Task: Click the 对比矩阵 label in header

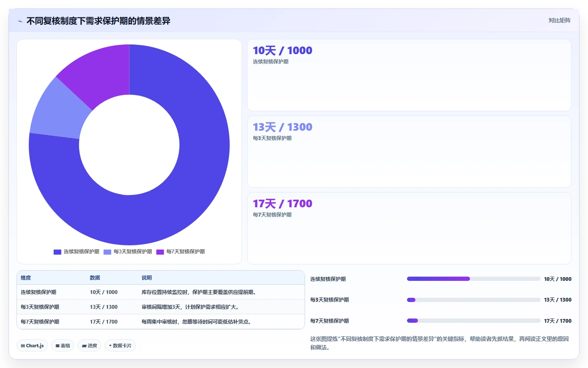Action: tap(559, 20)
